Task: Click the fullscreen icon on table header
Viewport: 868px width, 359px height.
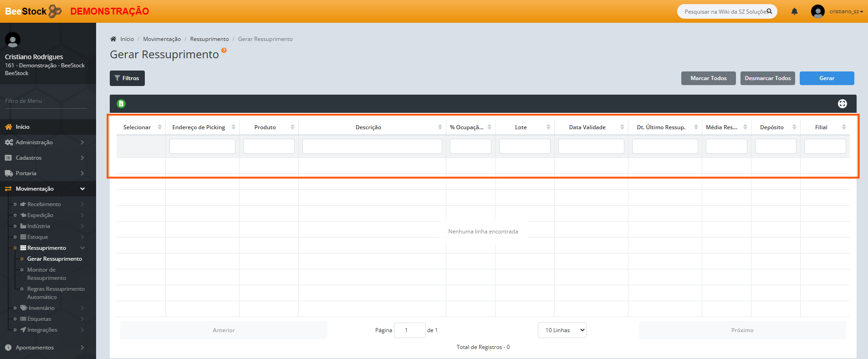Action: (842, 104)
